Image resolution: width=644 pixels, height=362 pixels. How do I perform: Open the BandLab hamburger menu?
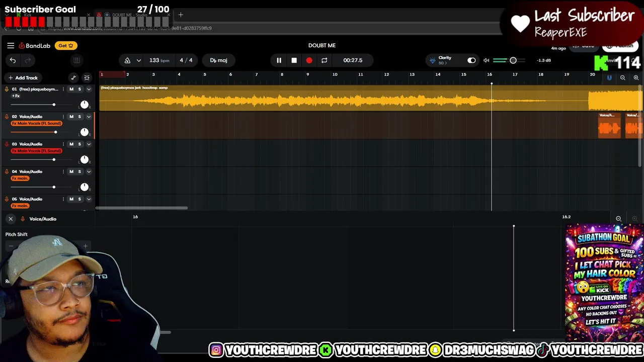click(11, 45)
